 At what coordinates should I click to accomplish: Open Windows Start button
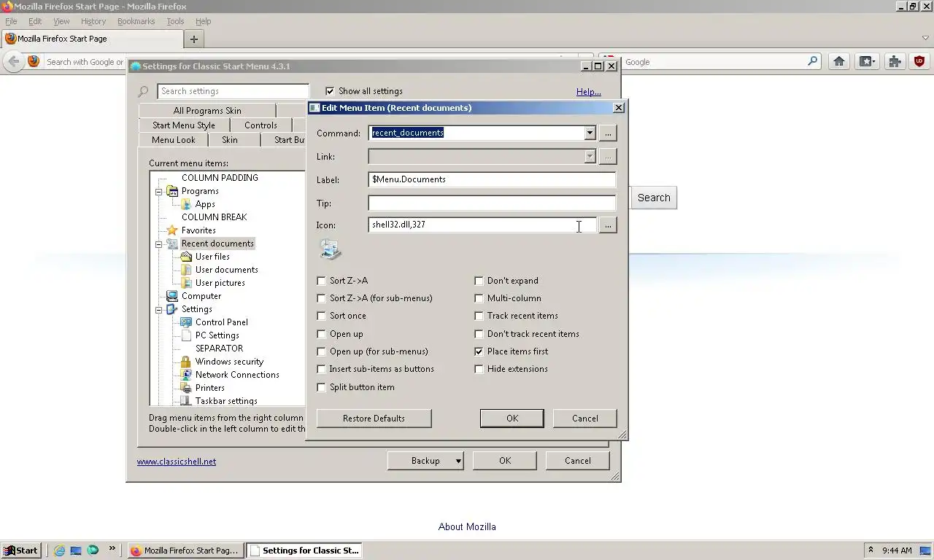click(x=20, y=551)
